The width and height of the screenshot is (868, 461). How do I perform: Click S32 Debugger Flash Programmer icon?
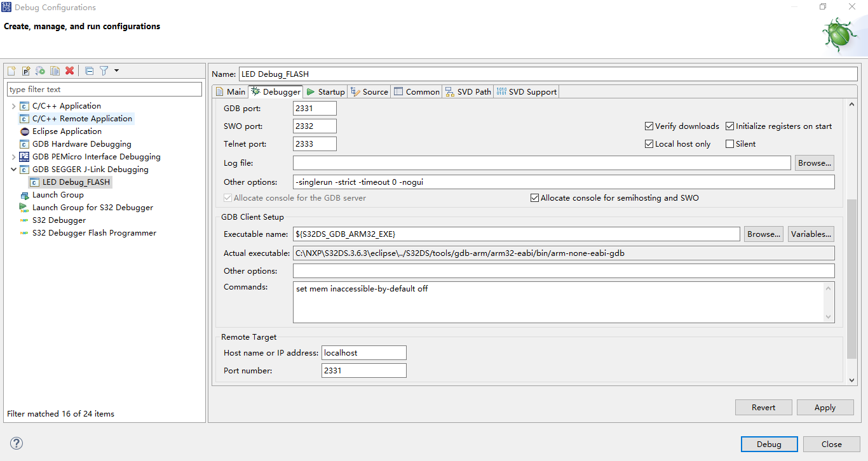[24, 233]
